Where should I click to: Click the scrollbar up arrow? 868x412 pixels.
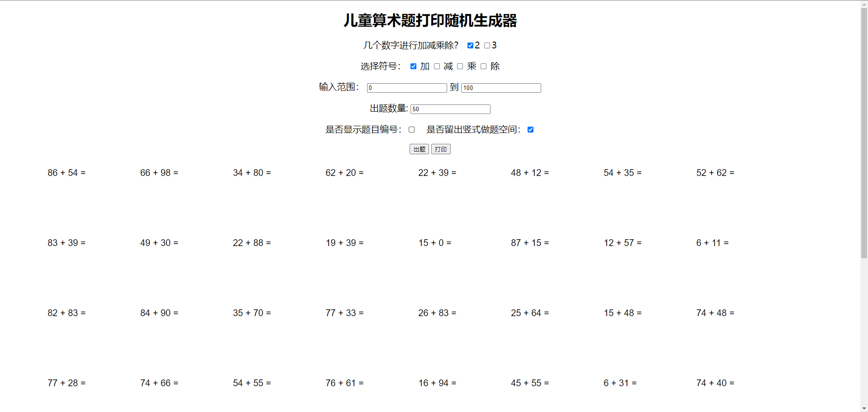click(x=864, y=4)
